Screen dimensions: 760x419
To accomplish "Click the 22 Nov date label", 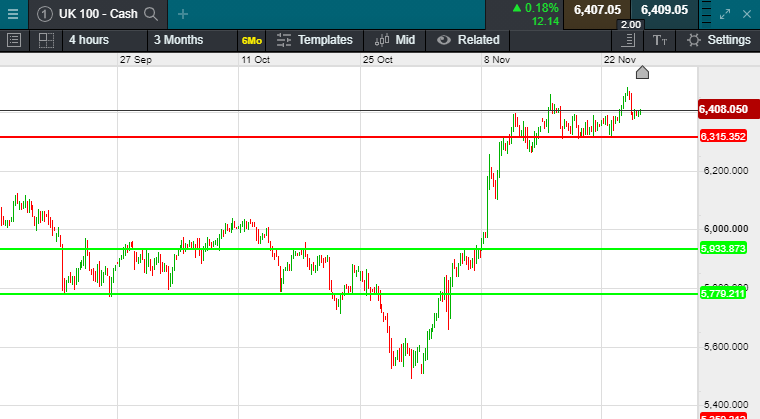I will click(619, 60).
